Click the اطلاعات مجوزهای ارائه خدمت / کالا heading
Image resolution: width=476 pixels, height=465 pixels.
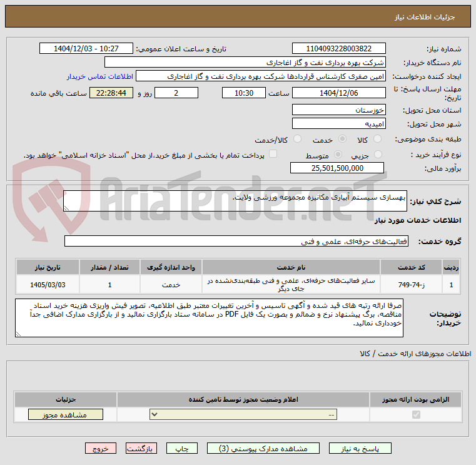click(415, 354)
